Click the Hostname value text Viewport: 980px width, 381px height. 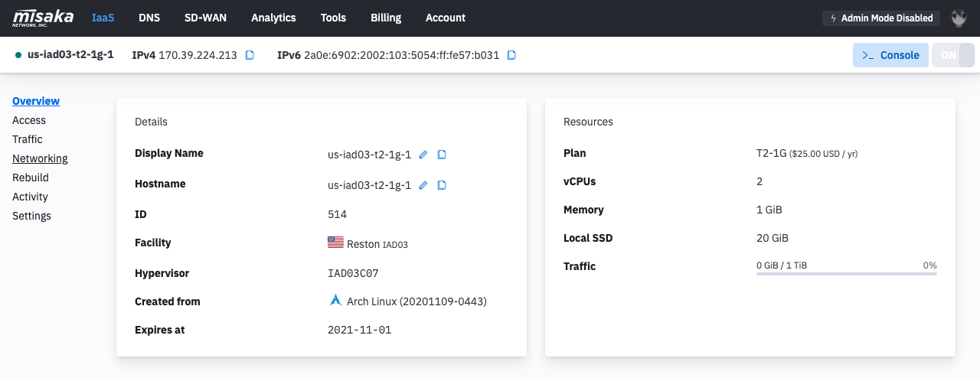(x=369, y=185)
